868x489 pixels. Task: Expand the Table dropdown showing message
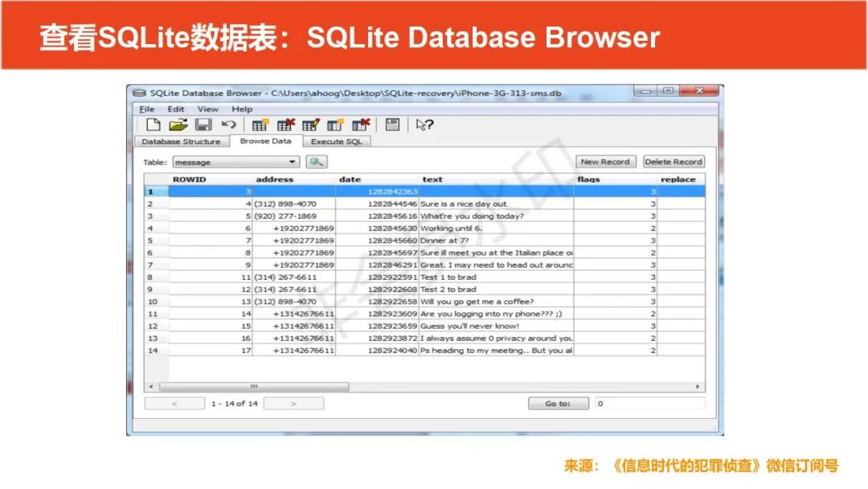tap(236, 162)
